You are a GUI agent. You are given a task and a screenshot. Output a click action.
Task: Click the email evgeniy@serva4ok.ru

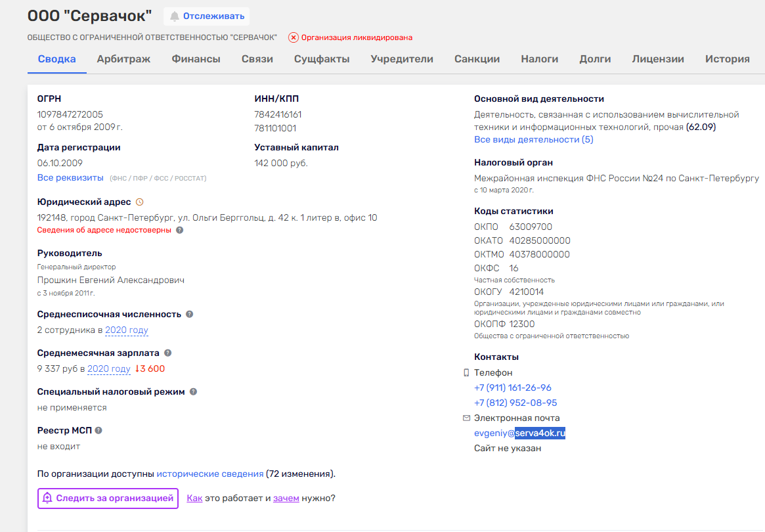tap(519, 433)
